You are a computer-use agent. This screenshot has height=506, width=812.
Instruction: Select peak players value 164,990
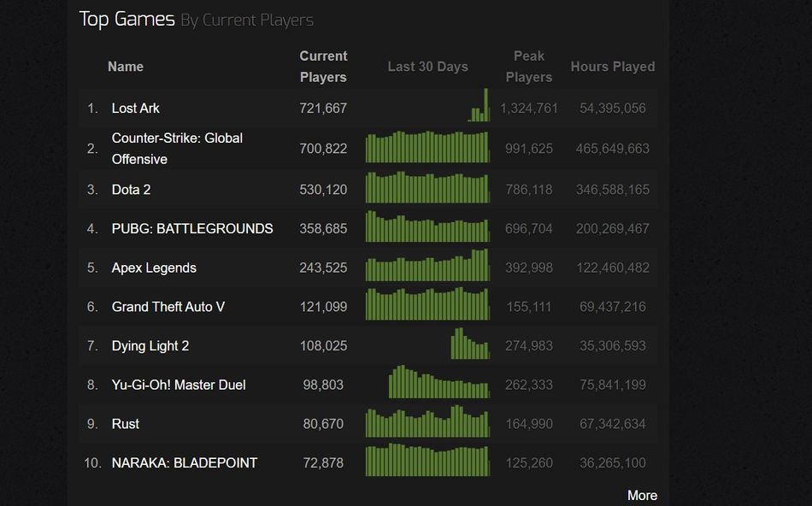[529, 424]
